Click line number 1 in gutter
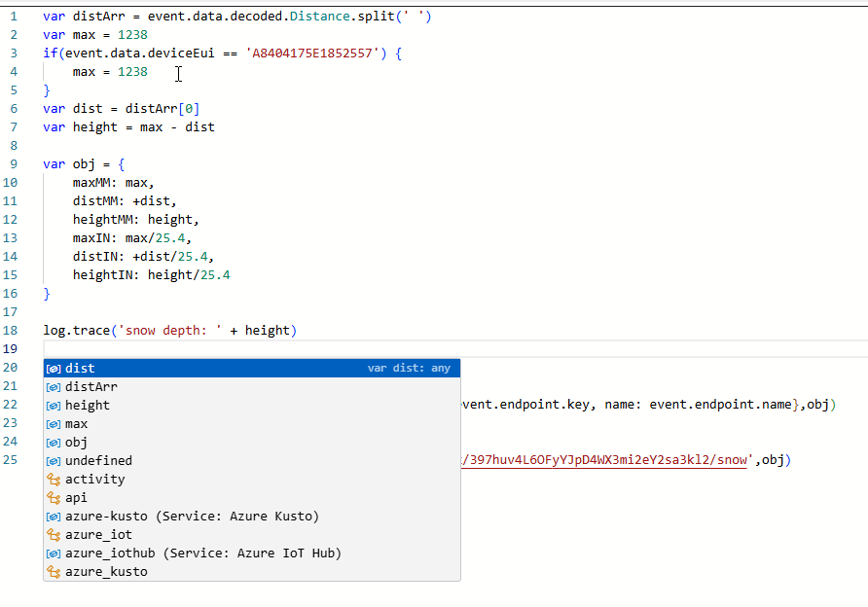This screenshot has width=868, height=607. pyautogui.click(x=14, y=17)
